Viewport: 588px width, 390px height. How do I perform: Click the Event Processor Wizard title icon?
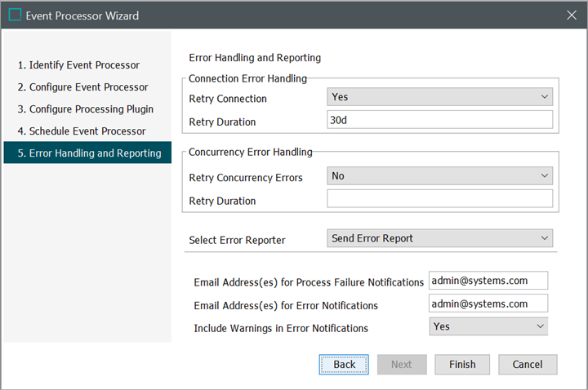click(x=15, y=15)
